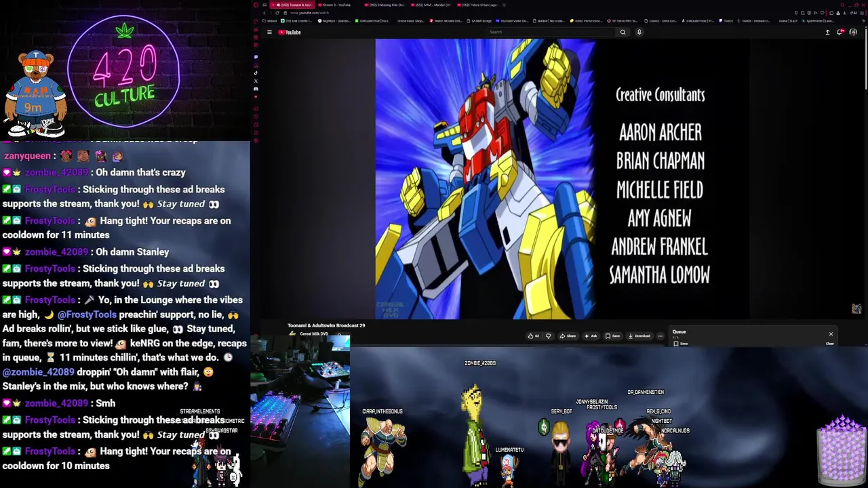
Task: Switch to Toonami & Adult Swim tab
Action: (292, 5)
